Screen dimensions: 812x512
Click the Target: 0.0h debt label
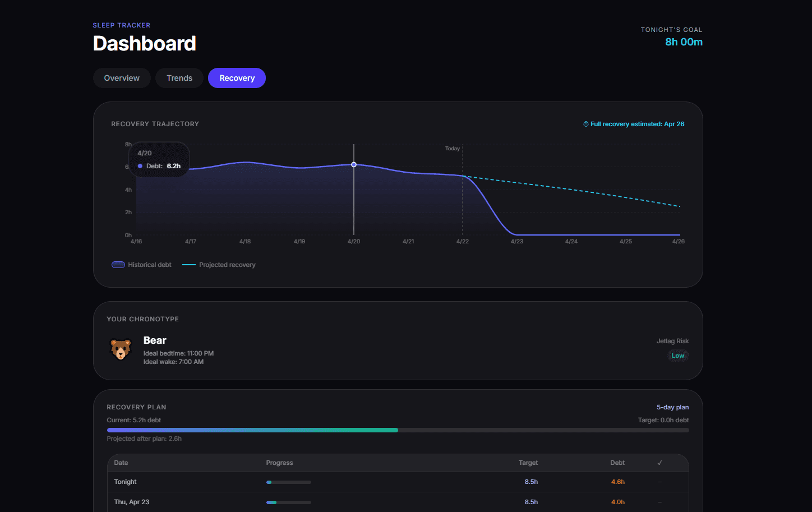tap(663, 420)
